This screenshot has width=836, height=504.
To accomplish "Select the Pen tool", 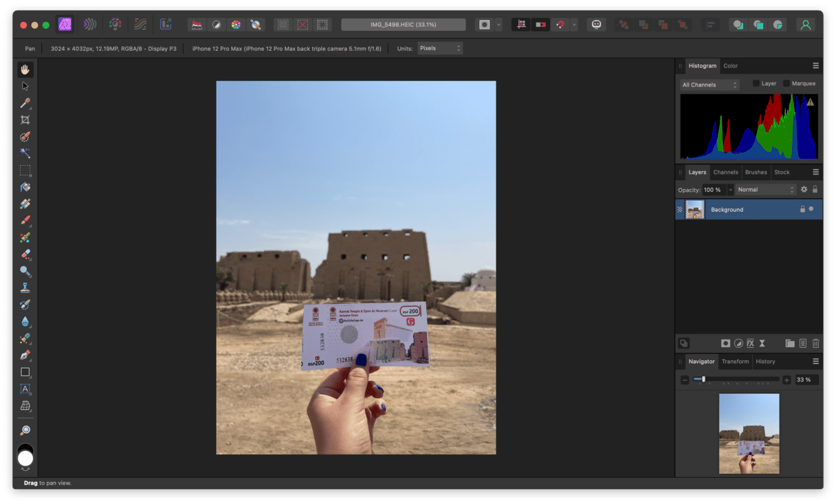I will point(25,355).
